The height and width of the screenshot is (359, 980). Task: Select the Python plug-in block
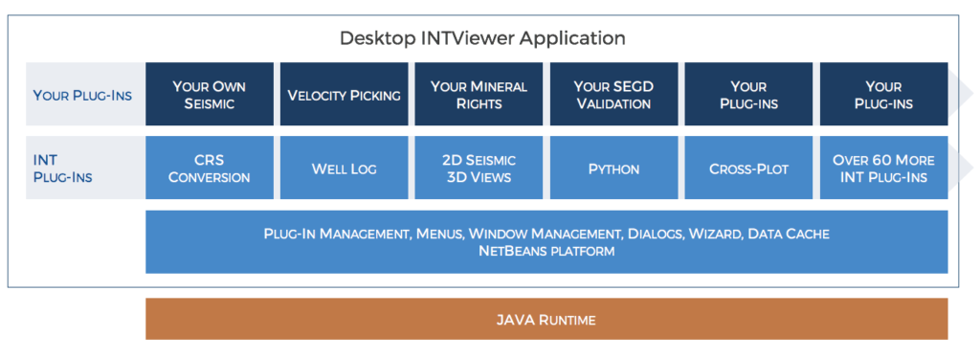tap(613, 168)
